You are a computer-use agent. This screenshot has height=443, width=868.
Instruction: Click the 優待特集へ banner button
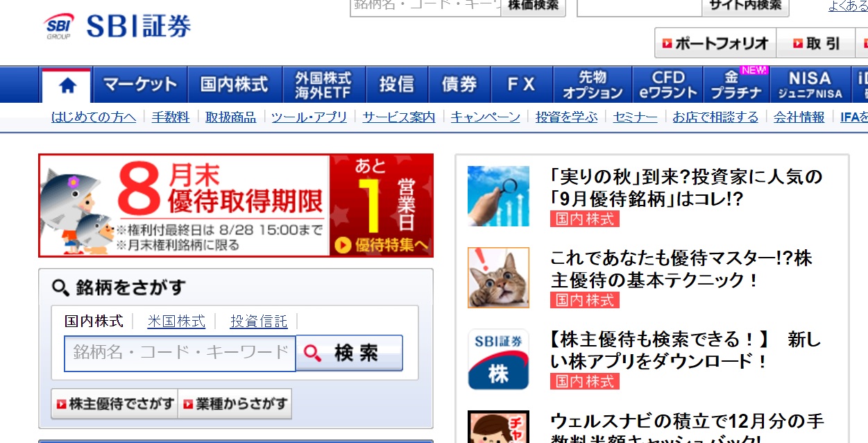pos(383,244)
